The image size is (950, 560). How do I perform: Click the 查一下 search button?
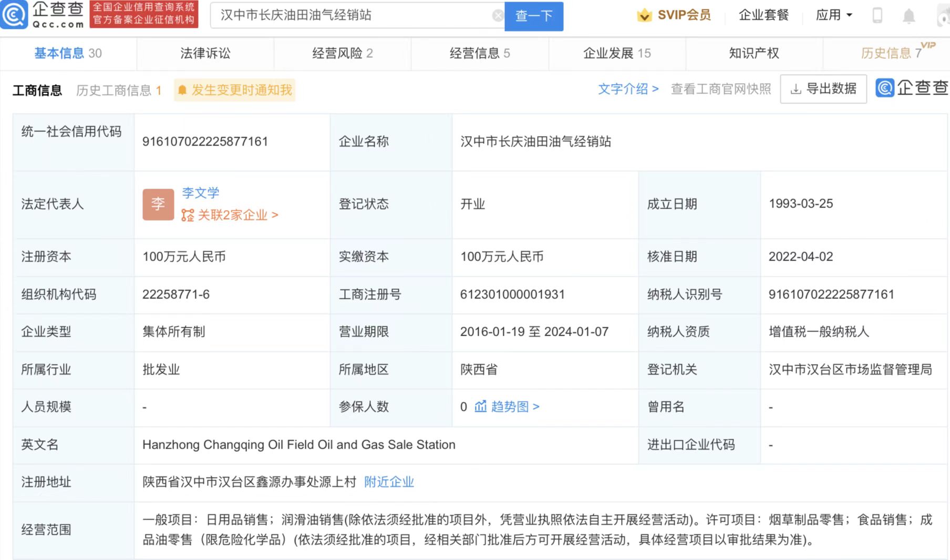533,16
